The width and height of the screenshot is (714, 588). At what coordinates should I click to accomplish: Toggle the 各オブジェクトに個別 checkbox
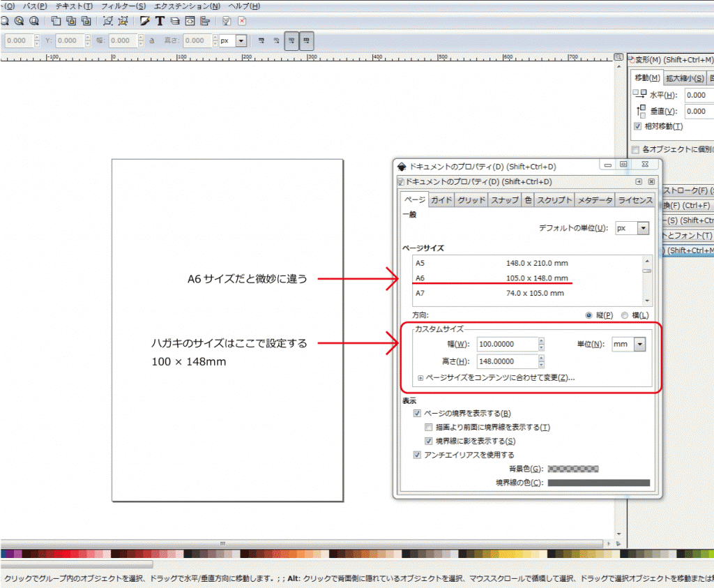coord(636,149)
